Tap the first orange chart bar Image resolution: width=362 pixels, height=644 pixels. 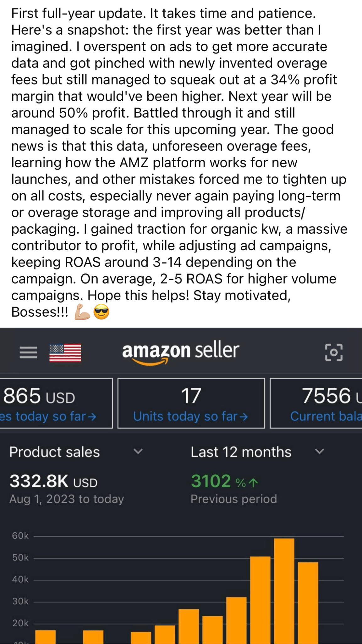pos(45,636)
